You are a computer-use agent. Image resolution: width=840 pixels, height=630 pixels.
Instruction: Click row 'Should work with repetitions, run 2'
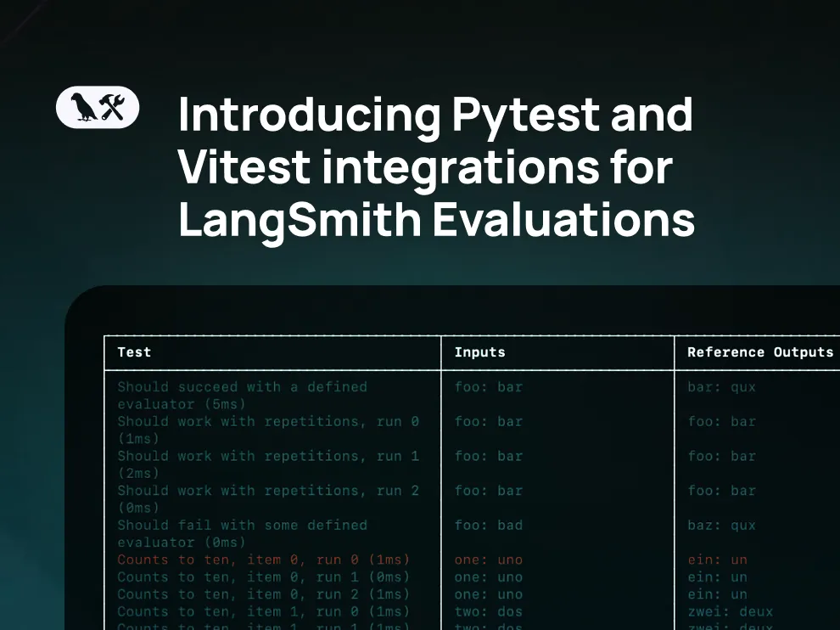pos(268,499)
